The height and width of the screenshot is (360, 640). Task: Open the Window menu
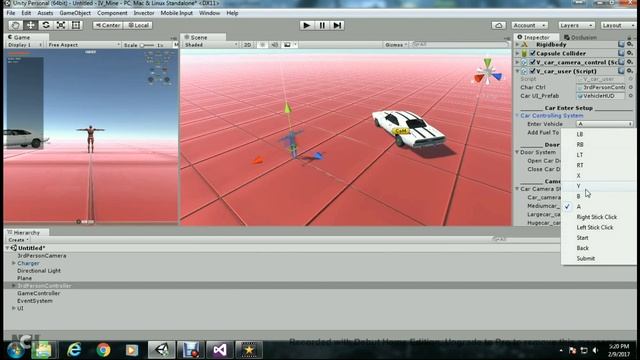click(209, 13)
